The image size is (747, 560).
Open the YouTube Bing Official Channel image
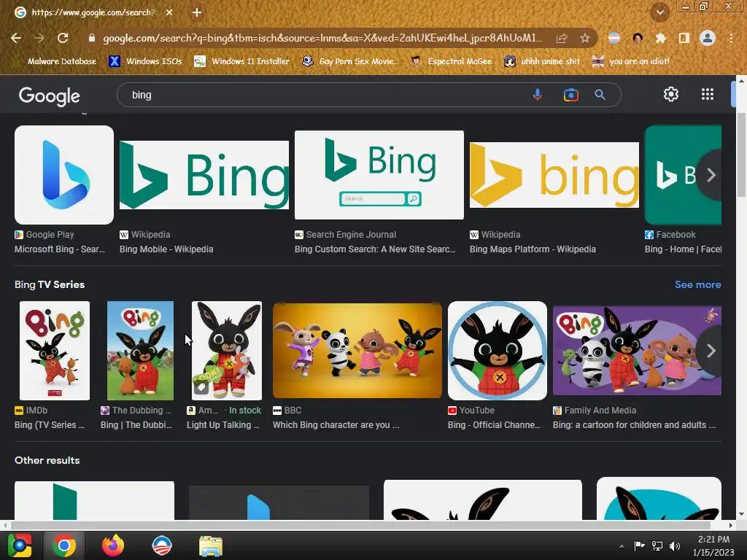click(498, 351)
